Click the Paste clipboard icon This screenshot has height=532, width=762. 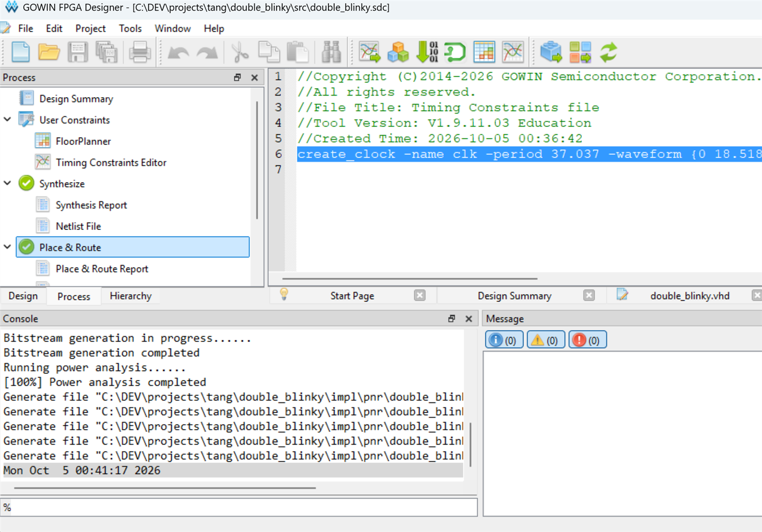(298, 52)
